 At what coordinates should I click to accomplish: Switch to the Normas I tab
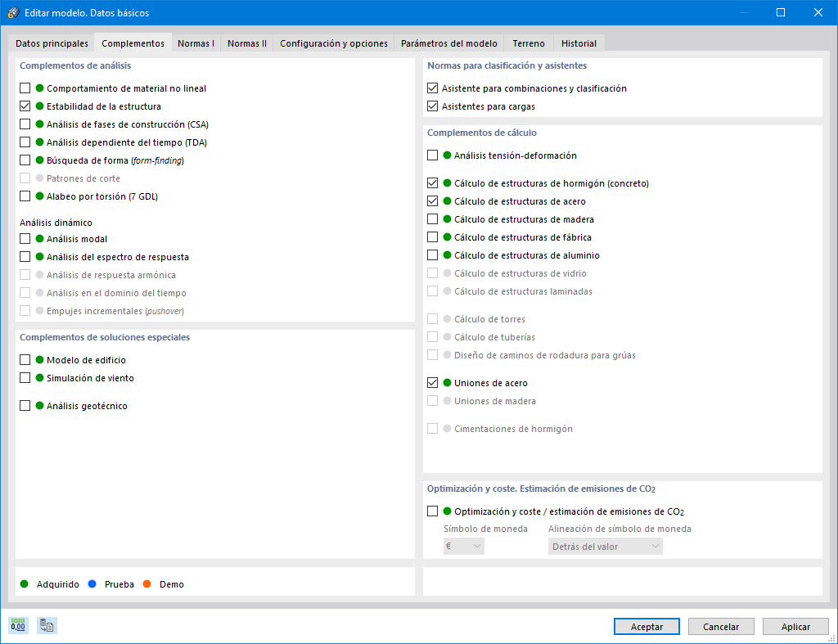[x=196, y=43]
